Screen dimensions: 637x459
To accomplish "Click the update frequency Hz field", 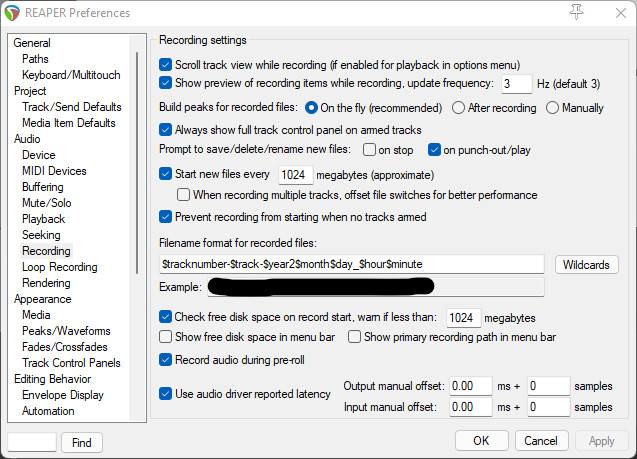I will [516, 84].
